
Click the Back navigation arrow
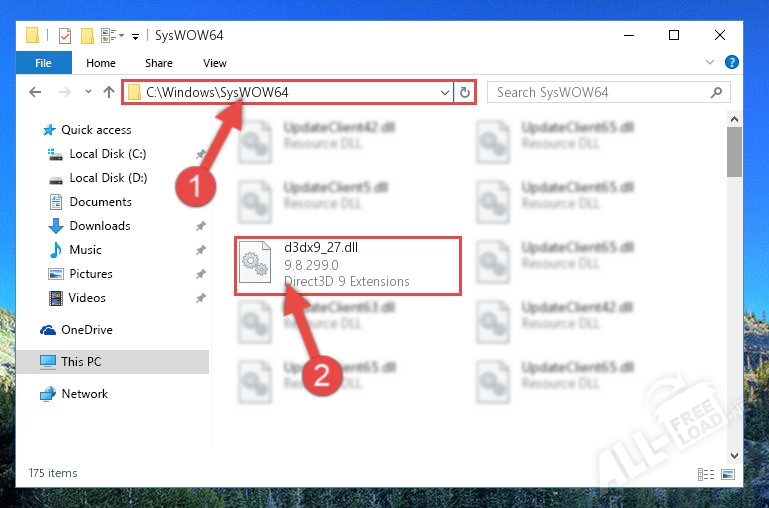(x=35, y=92)
